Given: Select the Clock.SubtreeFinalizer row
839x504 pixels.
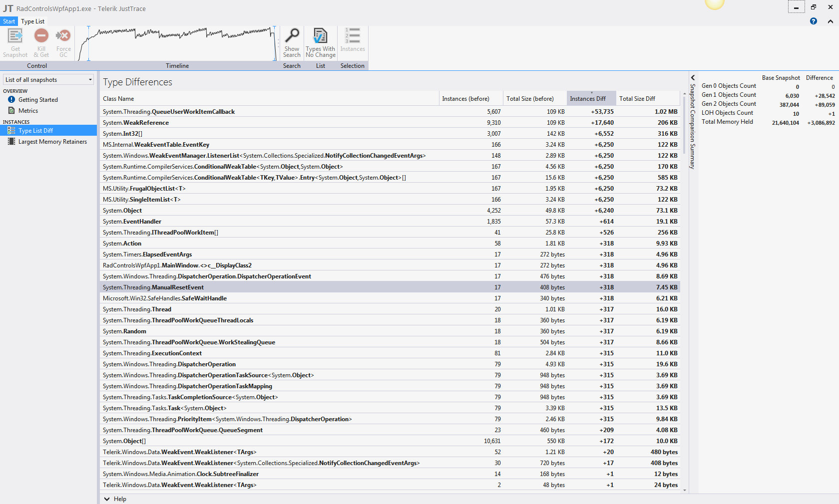Looking at the screenshot, I should 390,474.
